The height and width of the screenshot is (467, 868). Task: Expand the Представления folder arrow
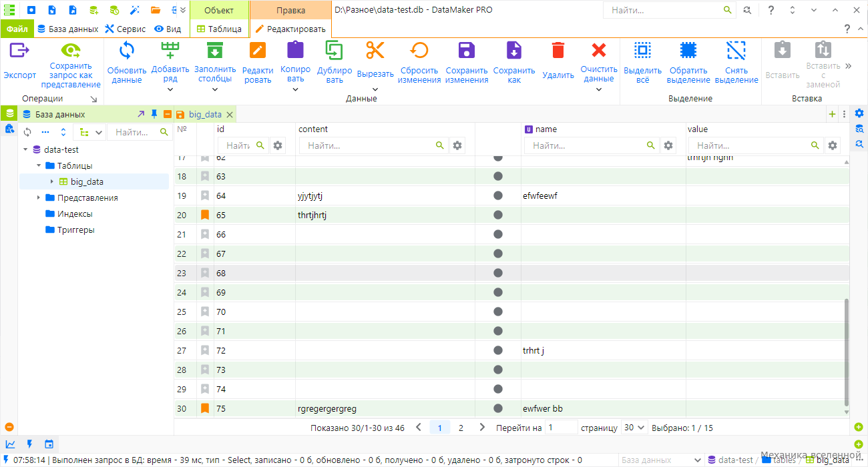click(x=39, y=197)
